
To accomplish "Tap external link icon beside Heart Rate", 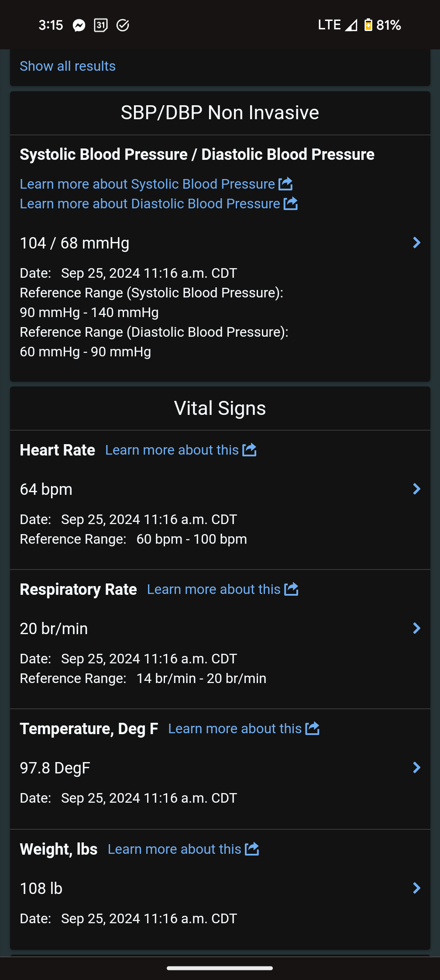I will [249, 450].
